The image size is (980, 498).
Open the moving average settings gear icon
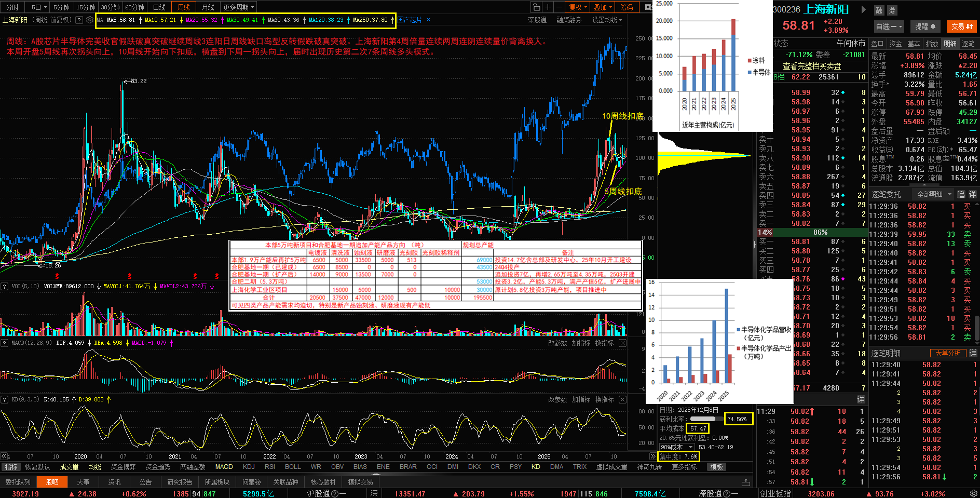[90, 20]
